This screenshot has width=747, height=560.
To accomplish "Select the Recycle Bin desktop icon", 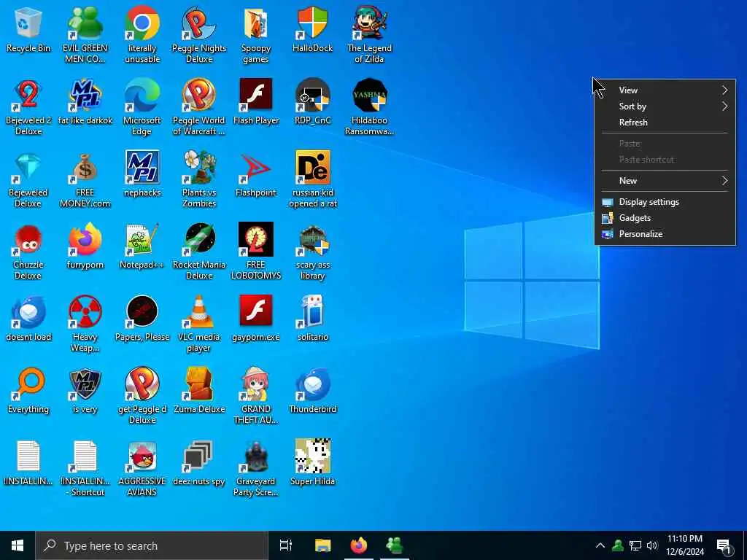I will pyautogui.click(x=28, y=23).
